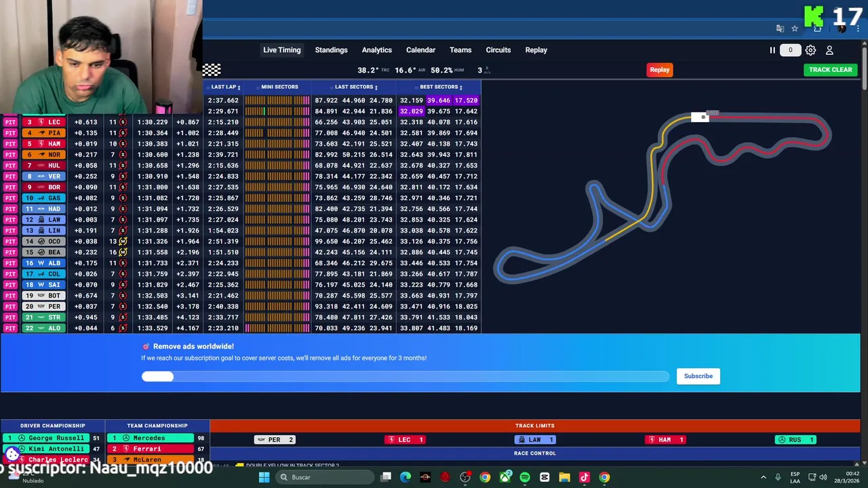This screenshot has width=868, height=488.
Task: Click the browser translate icon
Action: pyautogui.click(x=780, y=28)
